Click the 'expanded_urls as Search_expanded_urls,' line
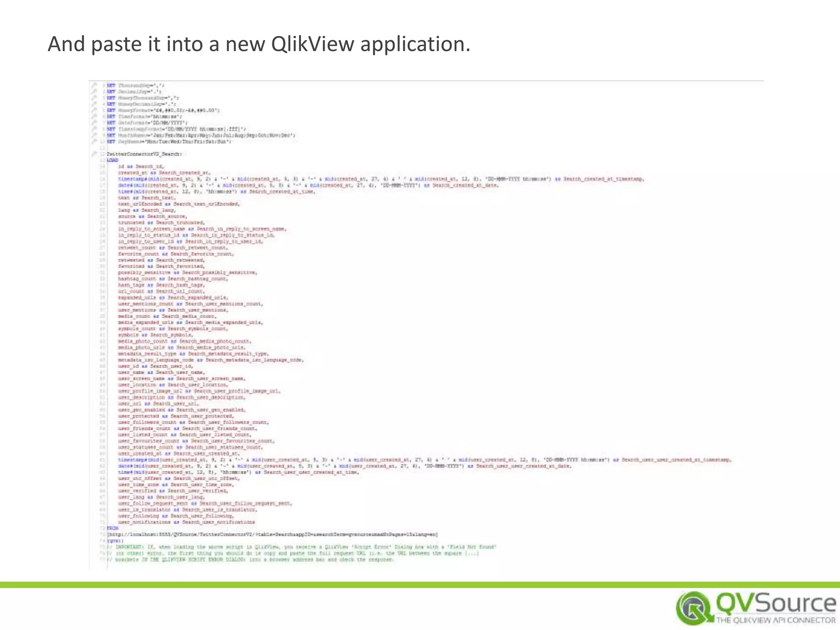840x630 pixels. pos(173,297)
